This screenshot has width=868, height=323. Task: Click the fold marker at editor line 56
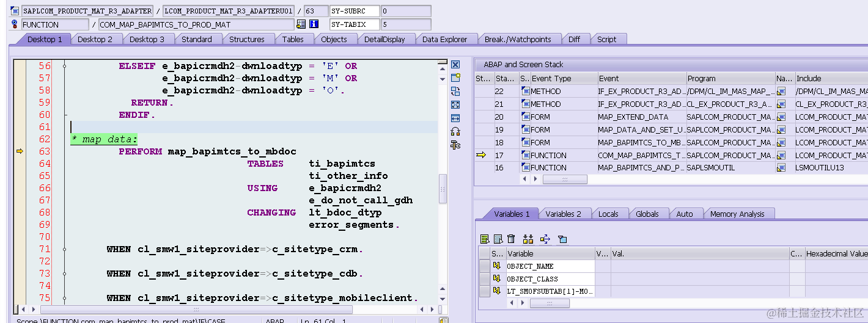click(64, 66)
